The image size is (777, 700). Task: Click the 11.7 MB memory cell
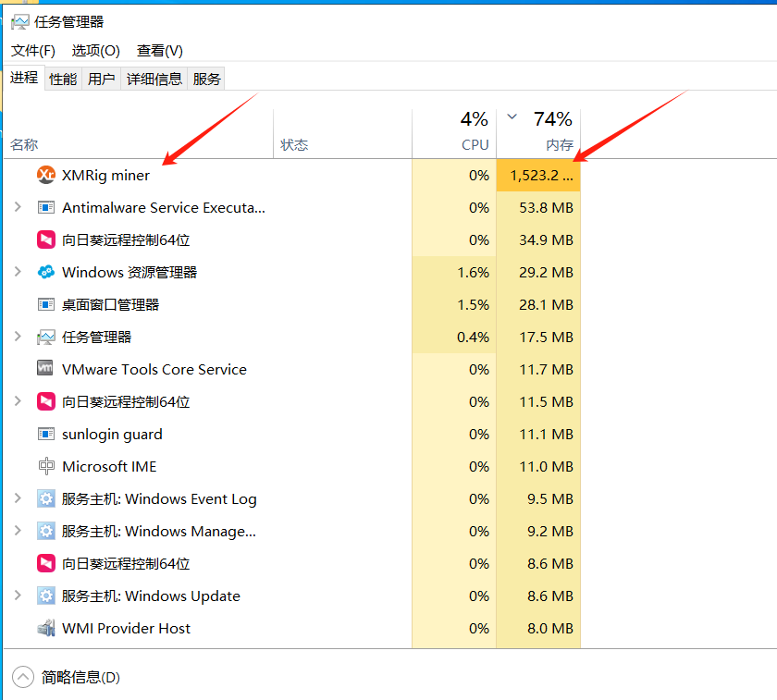538,370
